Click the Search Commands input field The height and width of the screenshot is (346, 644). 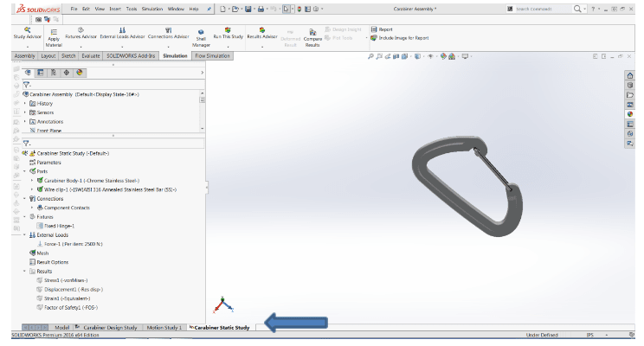[541, 8]
